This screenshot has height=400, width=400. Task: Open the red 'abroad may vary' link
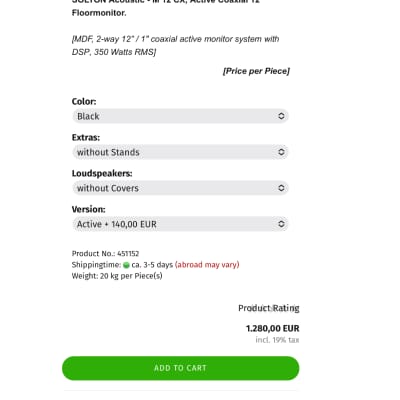click(x=207, y=265)
